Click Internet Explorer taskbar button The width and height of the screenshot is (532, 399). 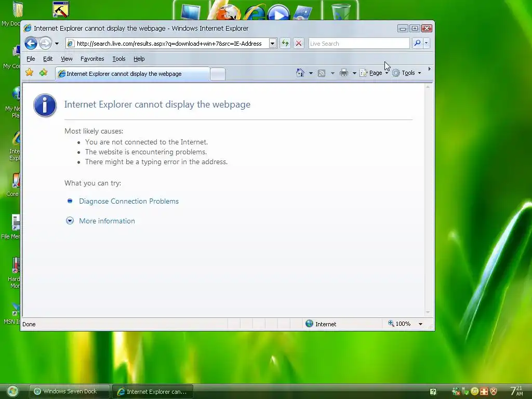coord(153,392)
